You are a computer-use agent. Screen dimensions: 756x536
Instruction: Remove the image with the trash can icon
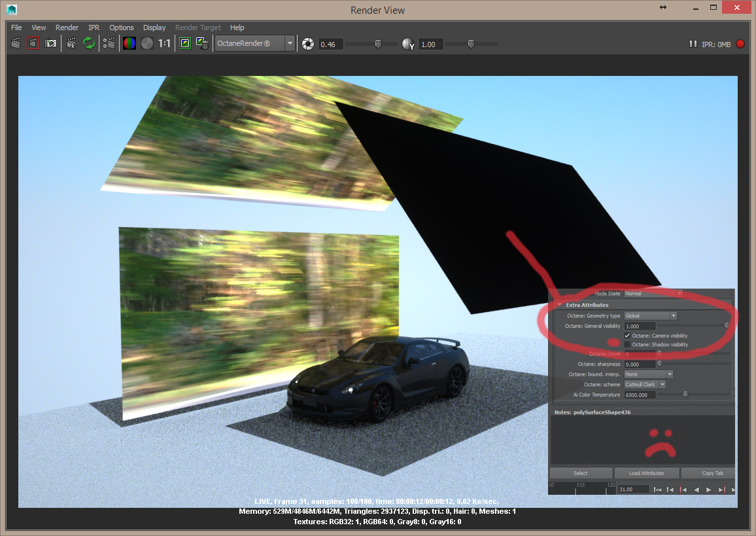pos(202,43)
